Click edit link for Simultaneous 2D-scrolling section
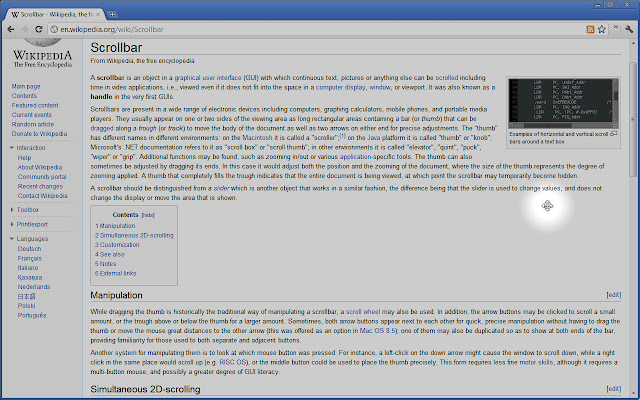The image size is (640, 400). tap(613, 389)
